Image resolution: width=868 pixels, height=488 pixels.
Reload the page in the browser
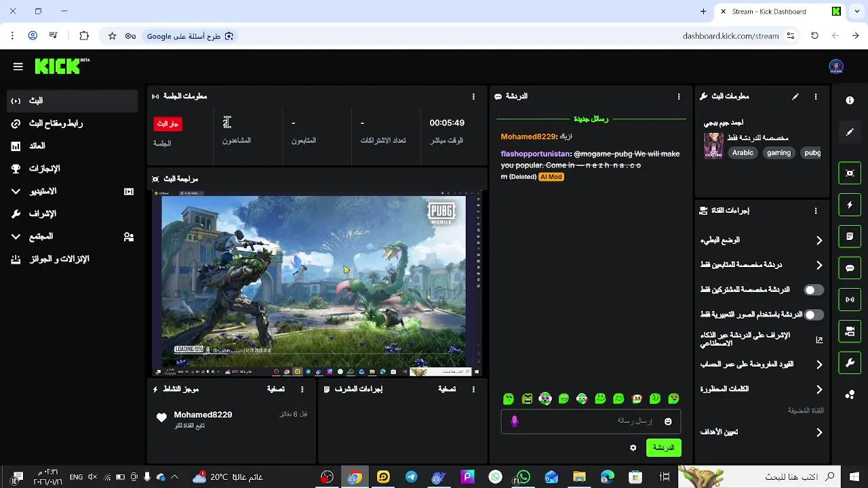(x=815, y=36)
